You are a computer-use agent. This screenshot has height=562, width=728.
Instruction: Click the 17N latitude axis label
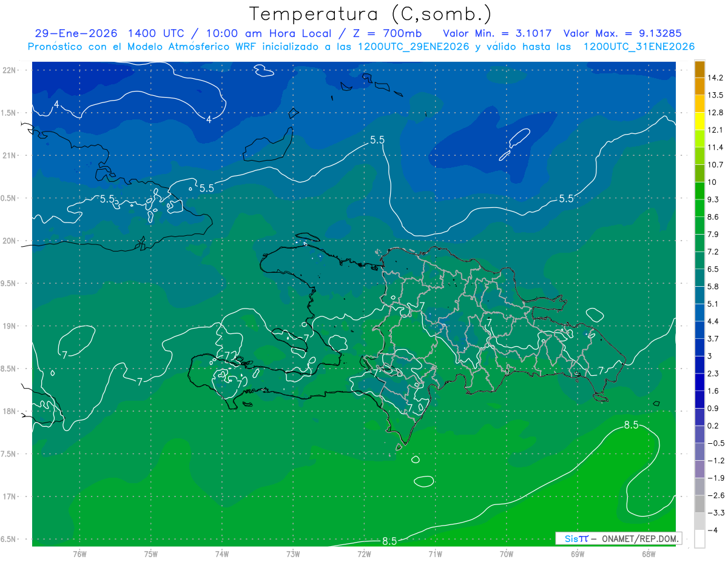point(10,497)
